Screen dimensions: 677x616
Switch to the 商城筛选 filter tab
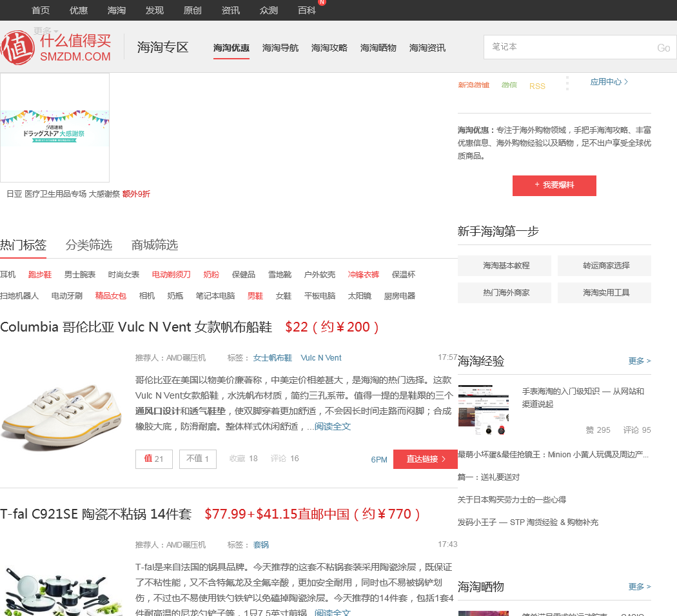click(x=155, y=245)
